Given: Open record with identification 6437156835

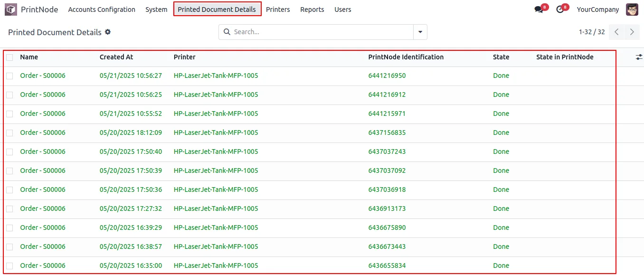Looking at the screenshot, I should click(387, 133).
